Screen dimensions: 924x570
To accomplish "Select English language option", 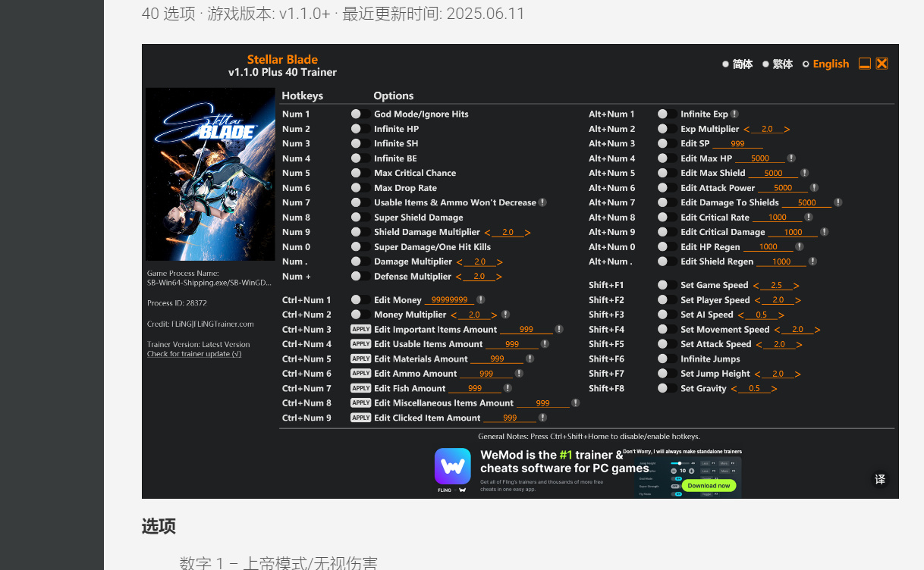I will (x=825, y=64).
